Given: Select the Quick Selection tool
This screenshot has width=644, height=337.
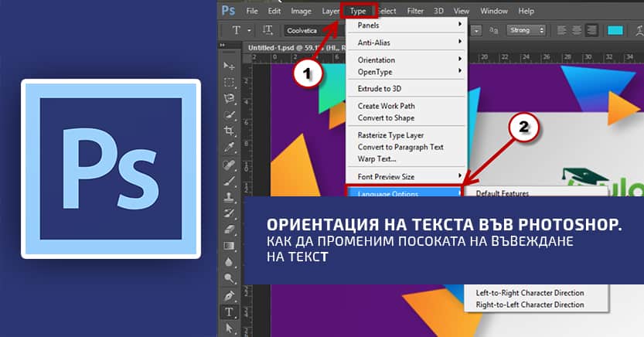Looking at the screenshot, I should tap(229, 115).
